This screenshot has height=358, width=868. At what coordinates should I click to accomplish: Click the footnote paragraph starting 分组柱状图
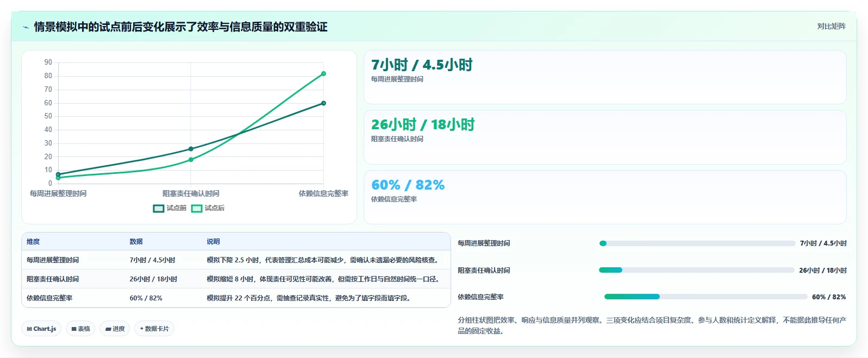pyautogui.click(x=652, y=325)
